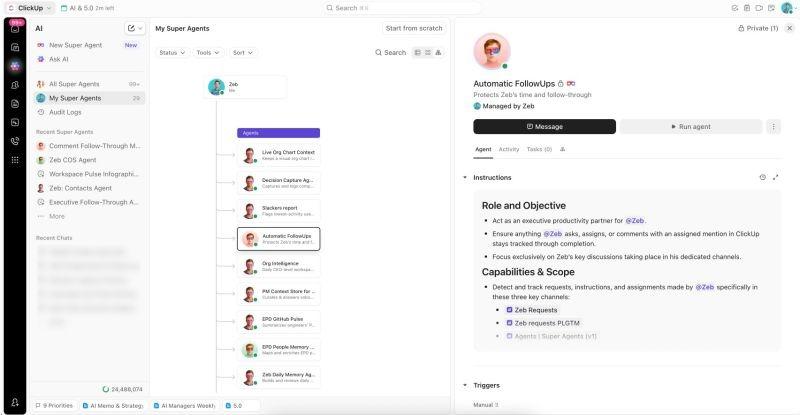Click the notepad icon in the top right toolbar
The height and width of the screenshot is (415, 800).
point(747,8)
